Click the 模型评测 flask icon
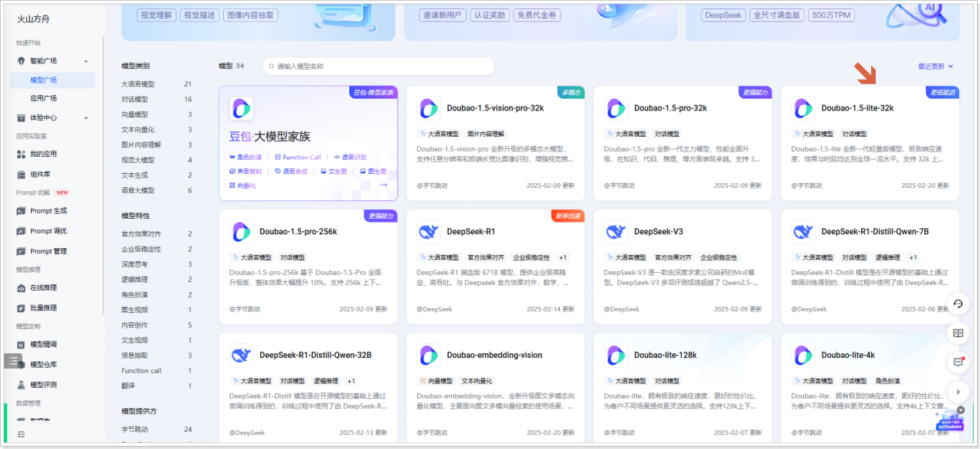Image resolution: width=980 pixels, height=449 pixels. point(21,384)
